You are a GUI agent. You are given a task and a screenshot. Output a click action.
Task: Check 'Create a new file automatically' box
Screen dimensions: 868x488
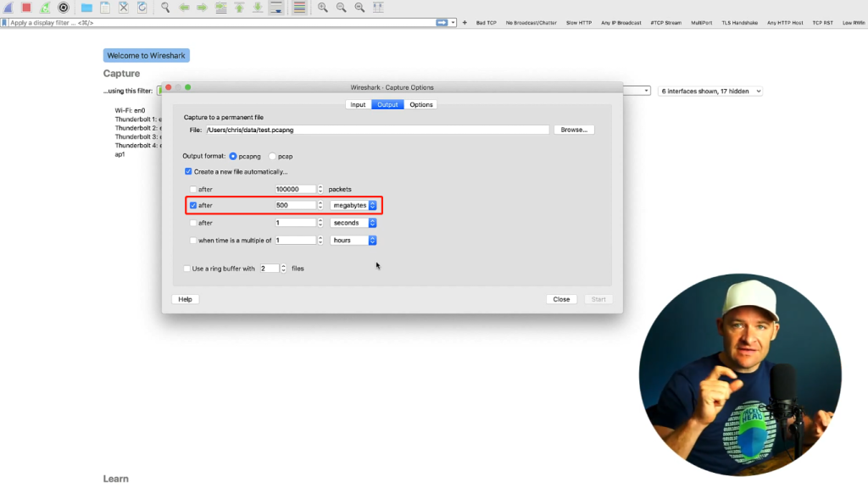pyautogui.click(x=188, y=171)
